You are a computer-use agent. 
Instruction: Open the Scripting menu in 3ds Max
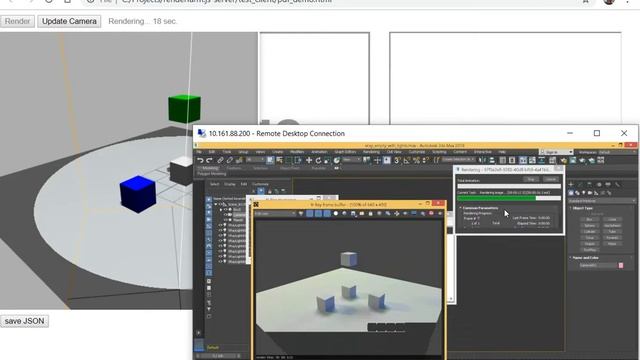tap(439, 152)
